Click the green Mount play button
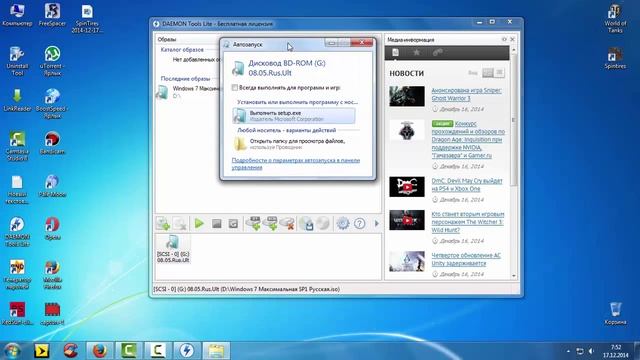Image resolution: width=640 pixels, height=360 pixels. 199,223
